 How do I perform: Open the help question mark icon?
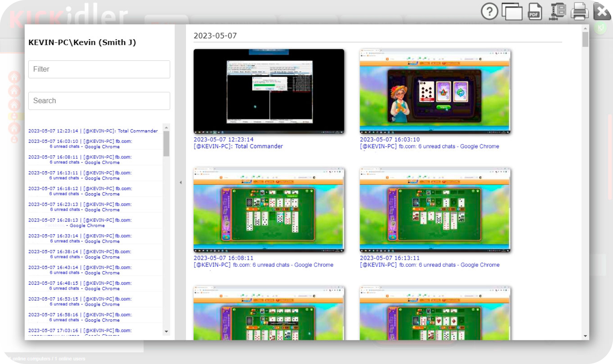click(x=489, y=12)
